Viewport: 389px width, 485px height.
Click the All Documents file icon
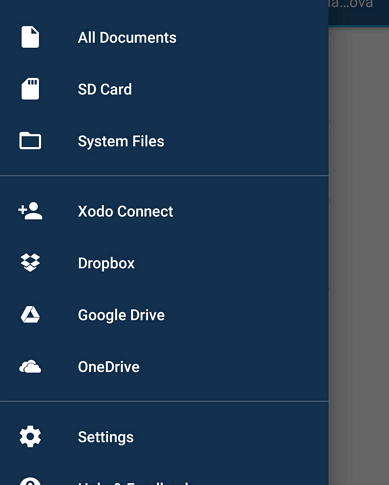30,37
